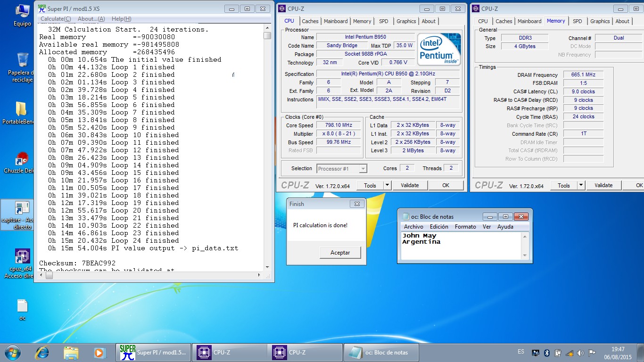Image resolution: width=644 pixels, height=362 pixels.
Task: Open the Action Center flag icon
Action: (x=592, y=352)
